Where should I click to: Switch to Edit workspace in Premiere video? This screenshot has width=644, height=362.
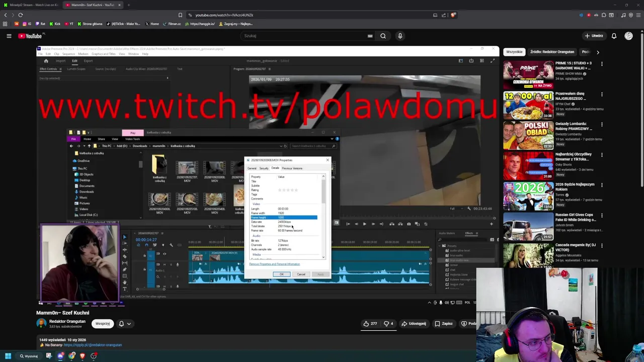[74, 61]
